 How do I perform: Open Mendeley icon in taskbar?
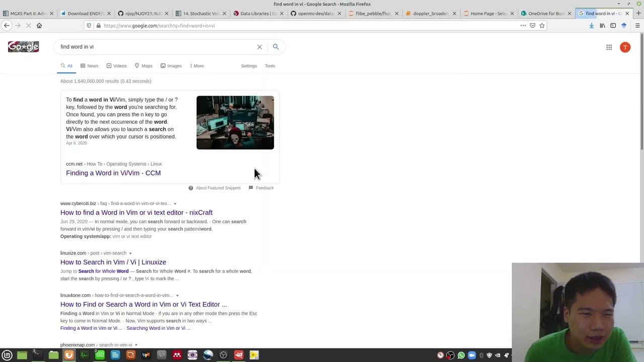point(177,355)
